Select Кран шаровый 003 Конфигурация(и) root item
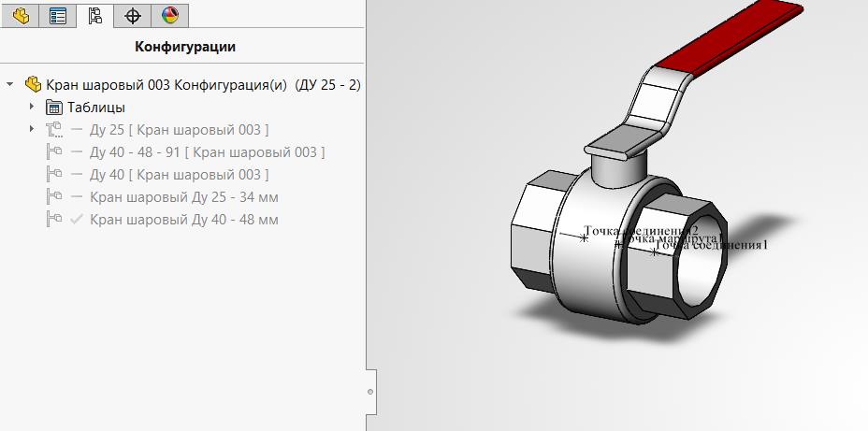The image size is (868, 431). [x=203, y=85]
